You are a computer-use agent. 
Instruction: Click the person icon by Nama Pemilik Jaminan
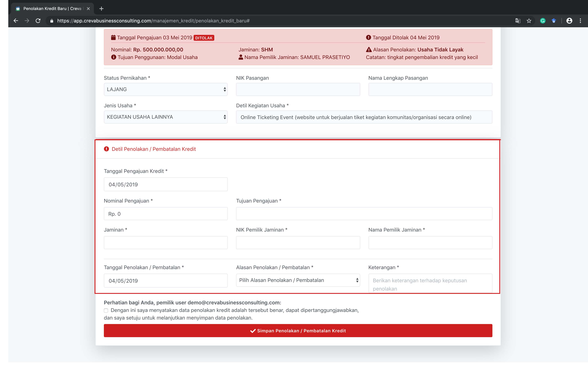pyautogui.click(x=241, y=57)
